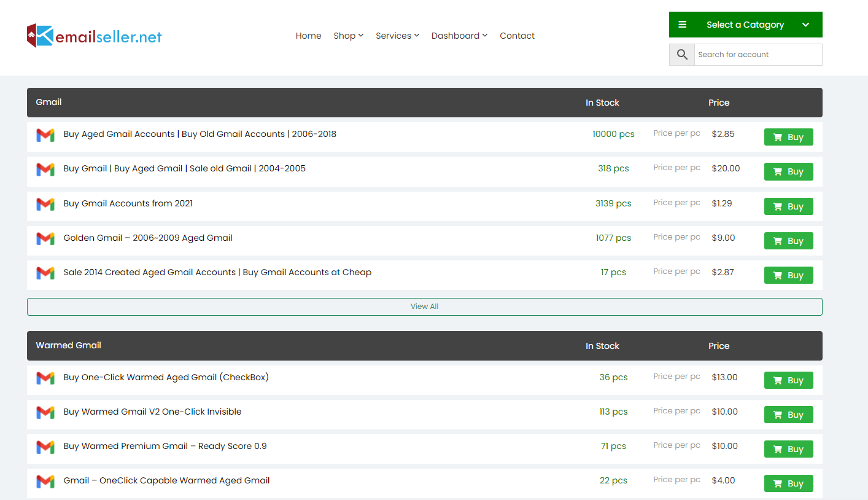Open 'Golden Gmail – 2006~2009 Aged Gmail' link
The image size is (868, 500).
point(148,238)
